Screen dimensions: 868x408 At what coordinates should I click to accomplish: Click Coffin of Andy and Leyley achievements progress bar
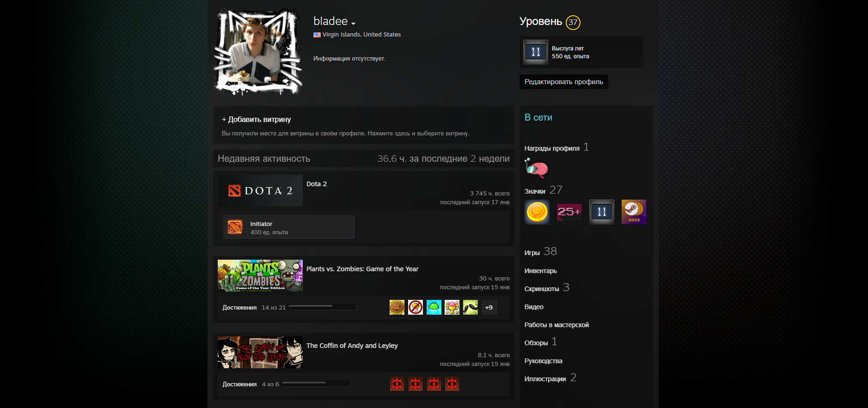click(x=316, y=384)
